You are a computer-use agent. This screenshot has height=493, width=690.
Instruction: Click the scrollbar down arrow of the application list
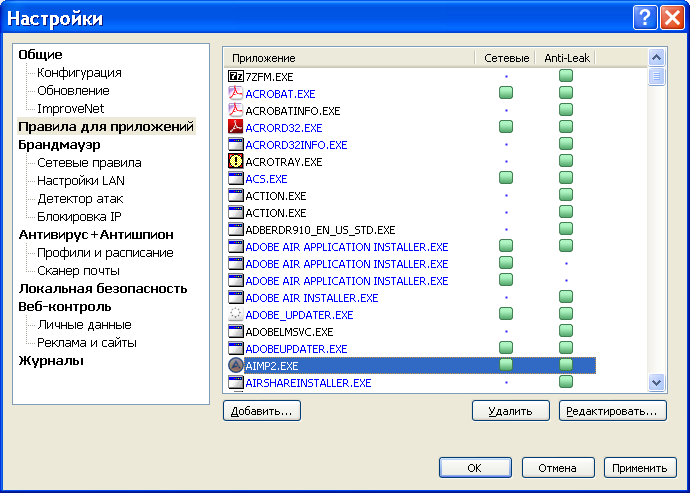point(657,383)
